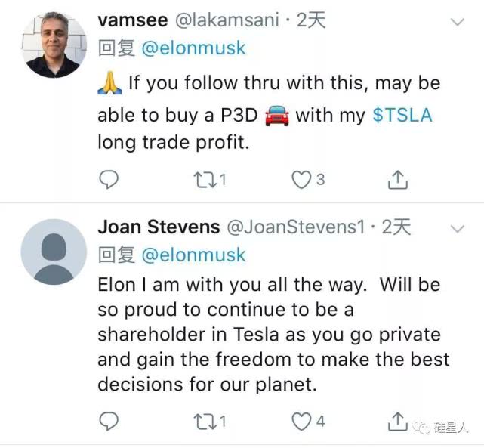Open @elonmusk mention in Joan's reply
Viewport: 484px width, 448px height.
[193, 255]
